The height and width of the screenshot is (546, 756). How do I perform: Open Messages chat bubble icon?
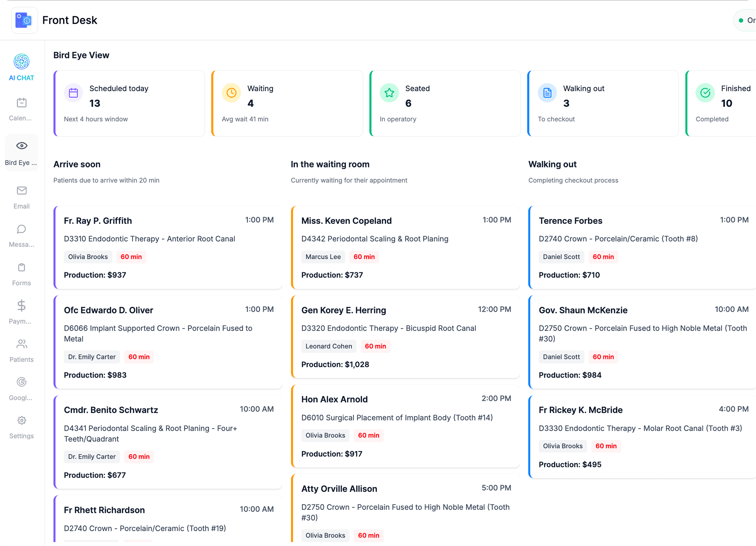21,229
